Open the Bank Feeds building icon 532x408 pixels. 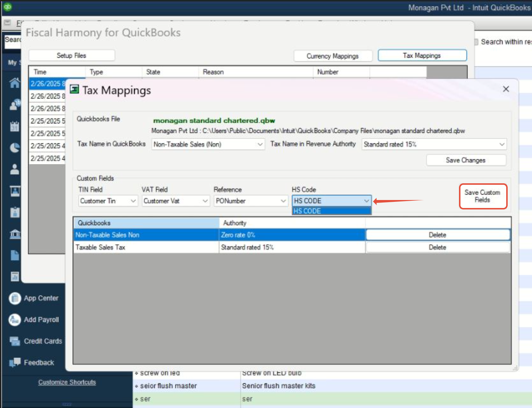click(15, 234)
